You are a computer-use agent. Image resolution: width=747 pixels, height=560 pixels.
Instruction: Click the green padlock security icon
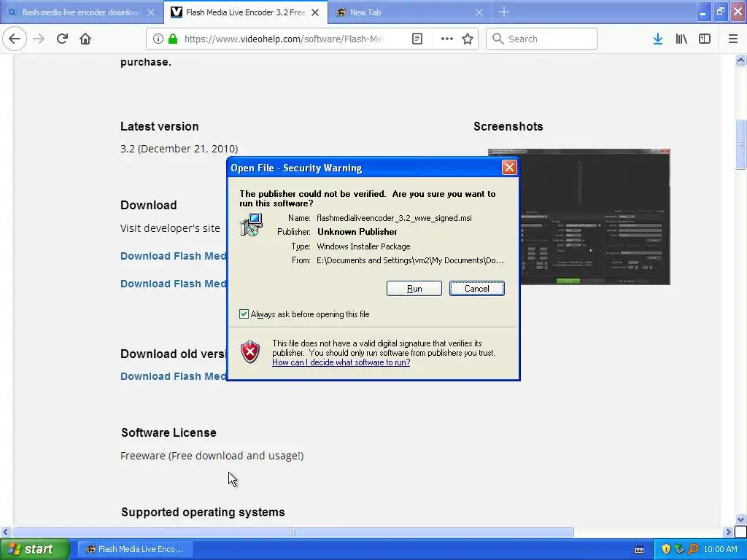pos(173,39)
